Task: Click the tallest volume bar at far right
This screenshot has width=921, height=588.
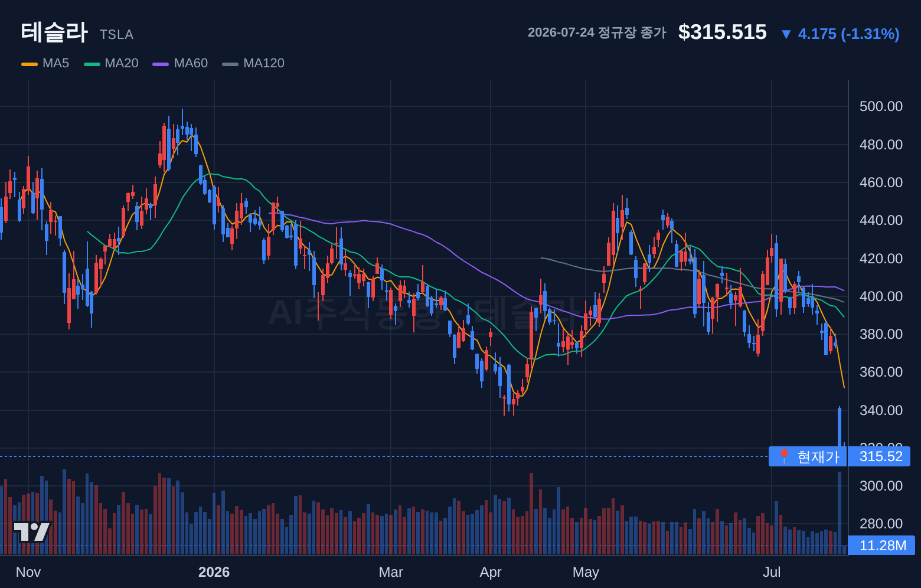Action: 840,513
